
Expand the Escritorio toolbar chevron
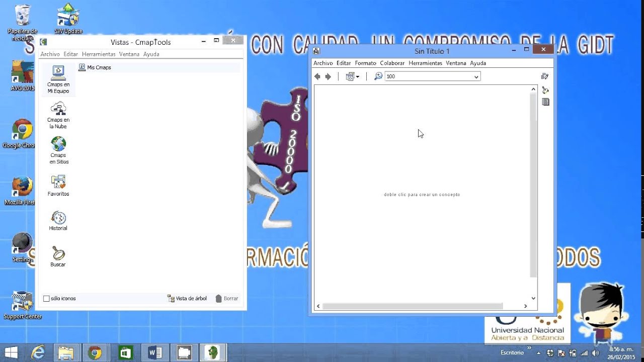[529, 348]
